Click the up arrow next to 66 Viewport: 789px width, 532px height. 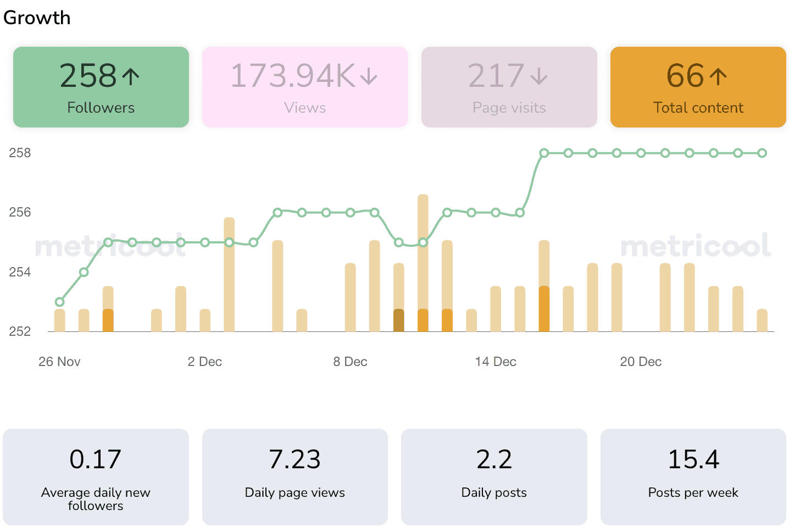tap(718, 76)
